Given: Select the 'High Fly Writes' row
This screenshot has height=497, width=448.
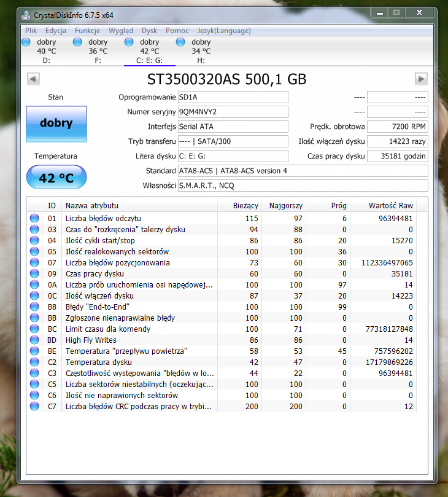Looking at the screenshot, I should [222, 340].
